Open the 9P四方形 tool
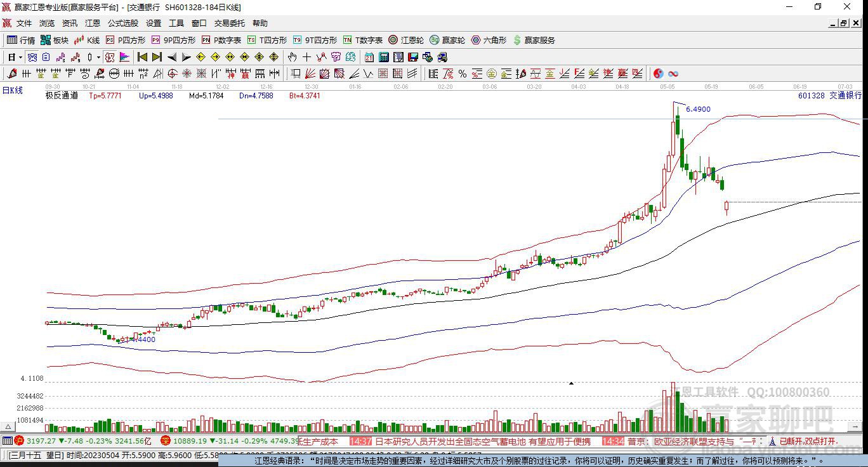868x467 pixels. tap(173, 40)
